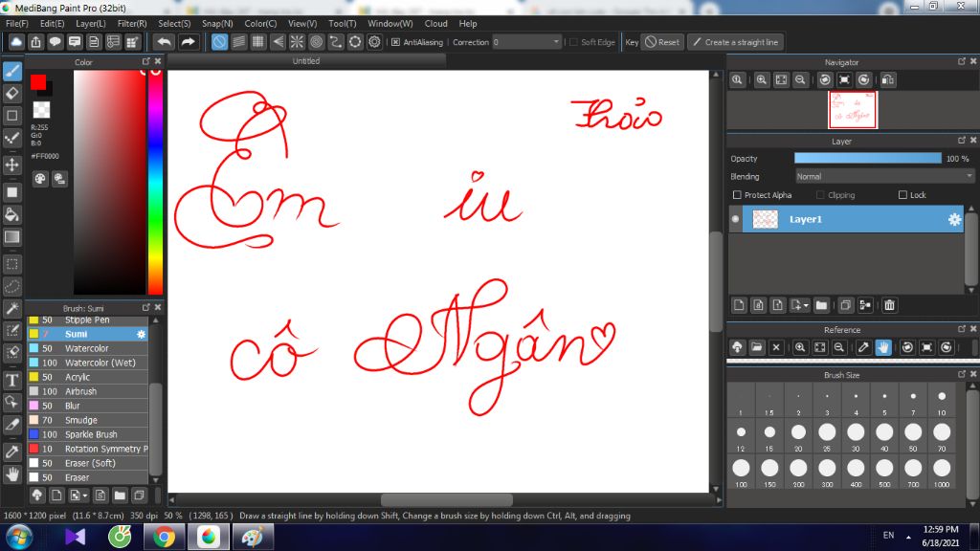980x551 pixels.
Task: Float the Navigator panel
Action: pyautogui.click(x=962, y=61)
